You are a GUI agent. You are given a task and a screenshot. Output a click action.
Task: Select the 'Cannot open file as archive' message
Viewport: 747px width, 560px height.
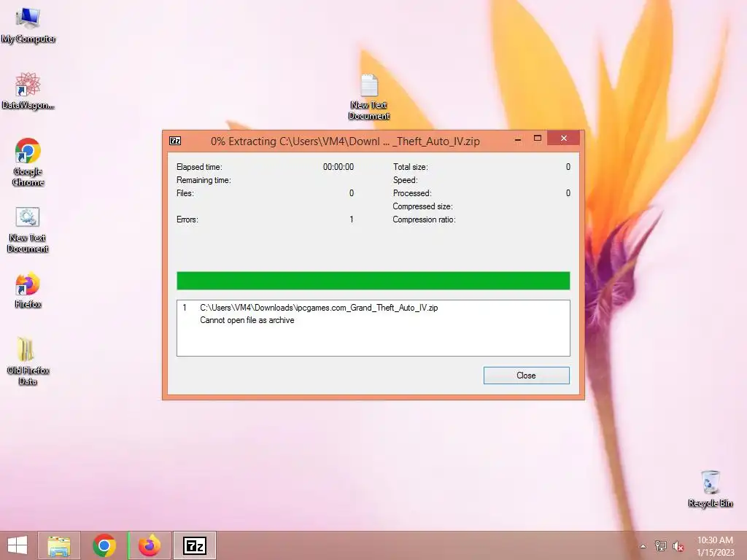(x=247, y=320)
